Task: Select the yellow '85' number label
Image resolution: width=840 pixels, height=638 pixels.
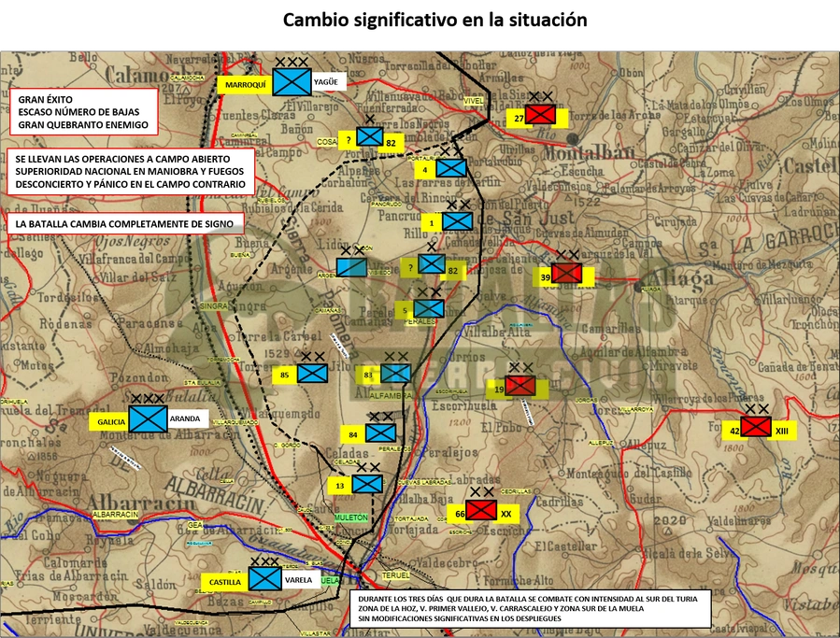Action: [284, 375]
